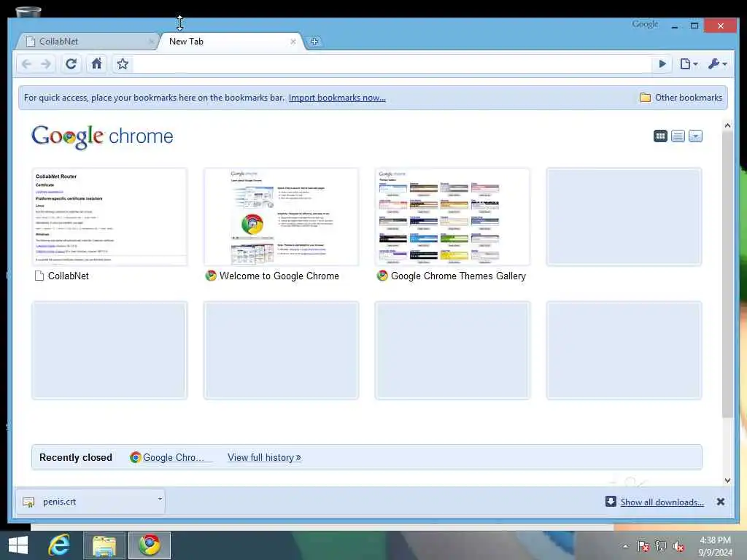Click the Go arrow in address bar

[662, 64]
